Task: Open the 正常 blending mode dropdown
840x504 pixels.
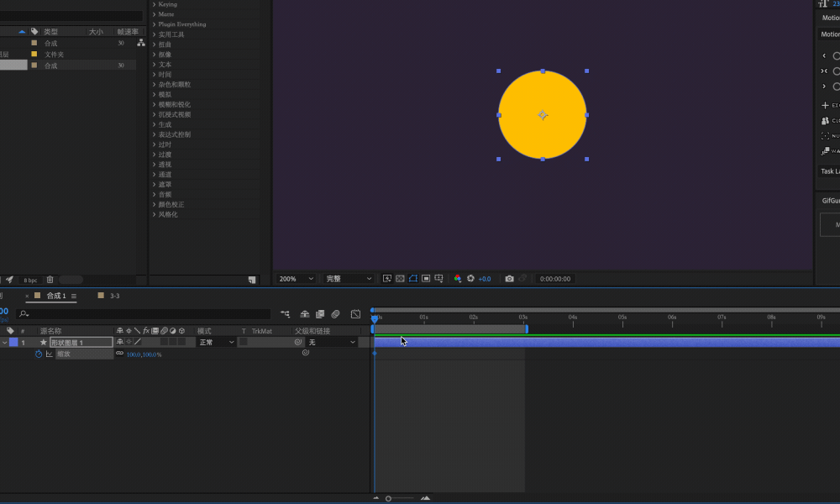Action: tap(217, 342)
